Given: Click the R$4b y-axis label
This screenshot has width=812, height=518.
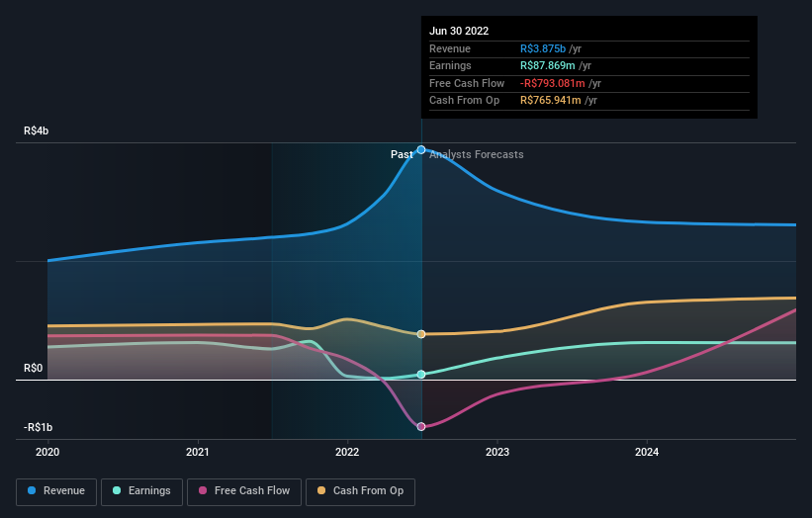Looking at the screenshot, I should (37, 130).
